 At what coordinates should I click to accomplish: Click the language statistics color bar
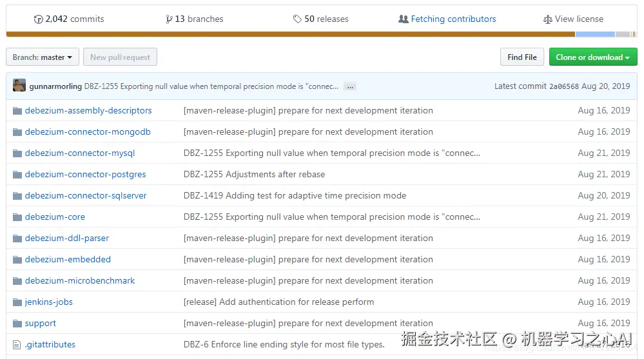[322, 34]
